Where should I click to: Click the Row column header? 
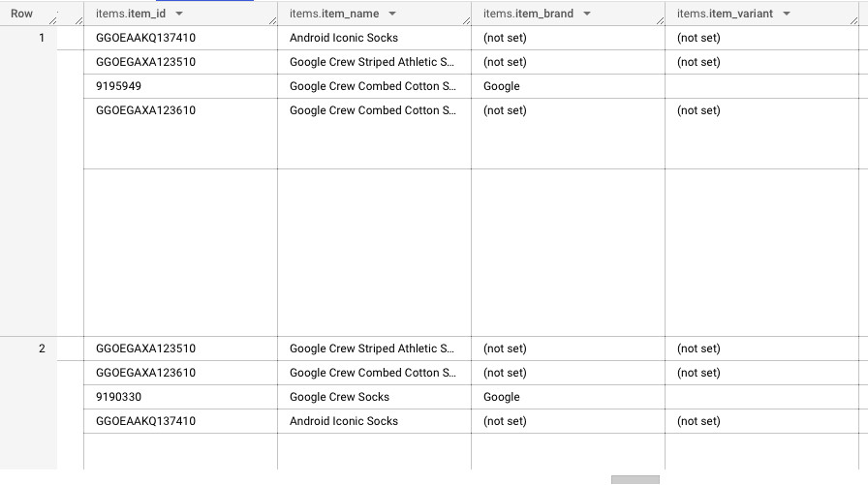point(21,14)
